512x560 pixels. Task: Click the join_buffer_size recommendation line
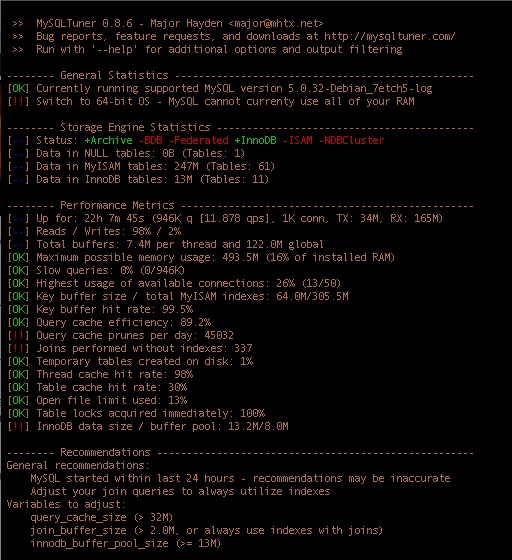click(x=206, y=530)
